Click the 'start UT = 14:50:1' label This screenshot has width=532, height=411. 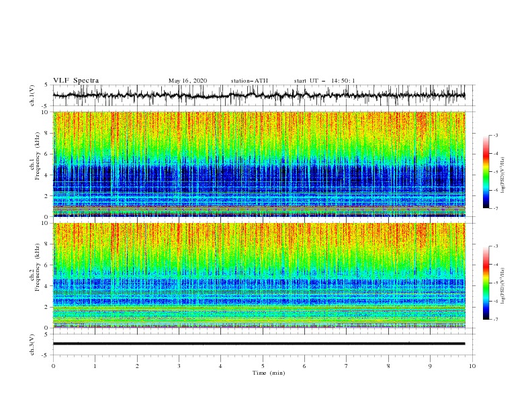tap(324, 81)
